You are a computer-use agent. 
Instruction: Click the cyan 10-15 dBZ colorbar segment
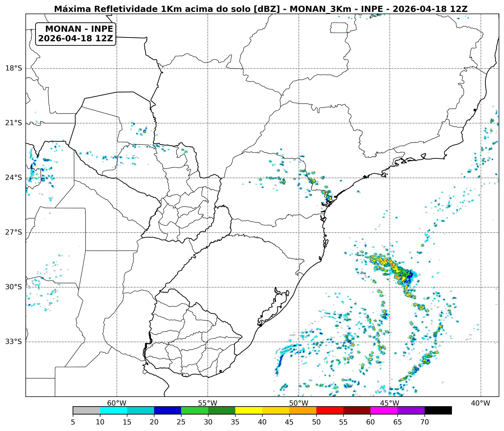(x=113, y=410)
